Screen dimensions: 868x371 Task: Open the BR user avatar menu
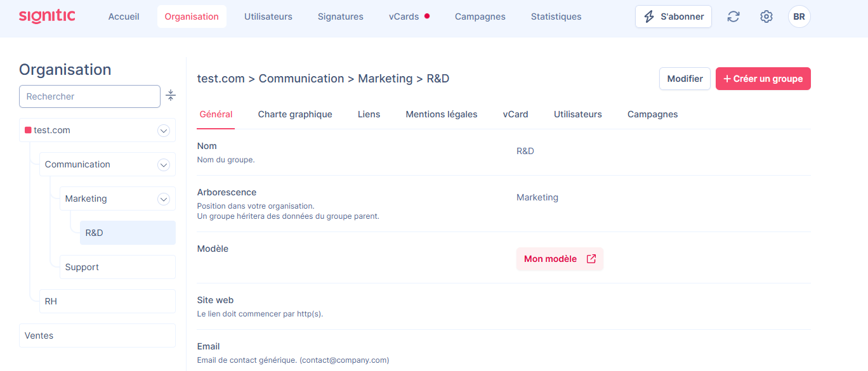click(799, 16)
